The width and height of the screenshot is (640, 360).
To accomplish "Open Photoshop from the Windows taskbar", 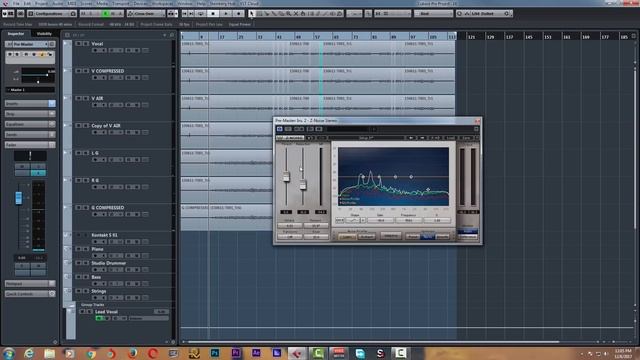I will [x=215, y=353].
